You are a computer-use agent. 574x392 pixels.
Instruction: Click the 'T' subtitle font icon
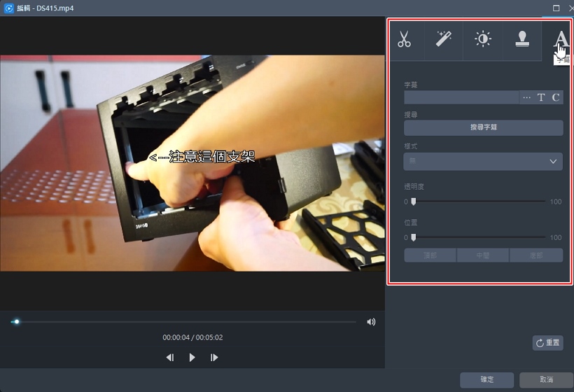pos(541,97)
